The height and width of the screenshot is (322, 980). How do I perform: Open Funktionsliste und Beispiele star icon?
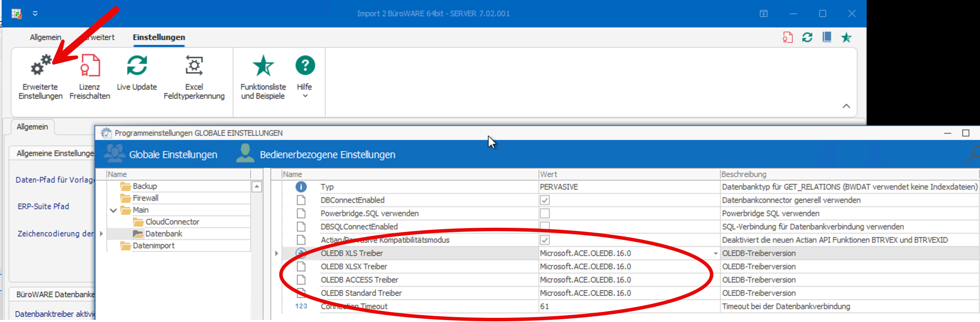pos(263,65)
